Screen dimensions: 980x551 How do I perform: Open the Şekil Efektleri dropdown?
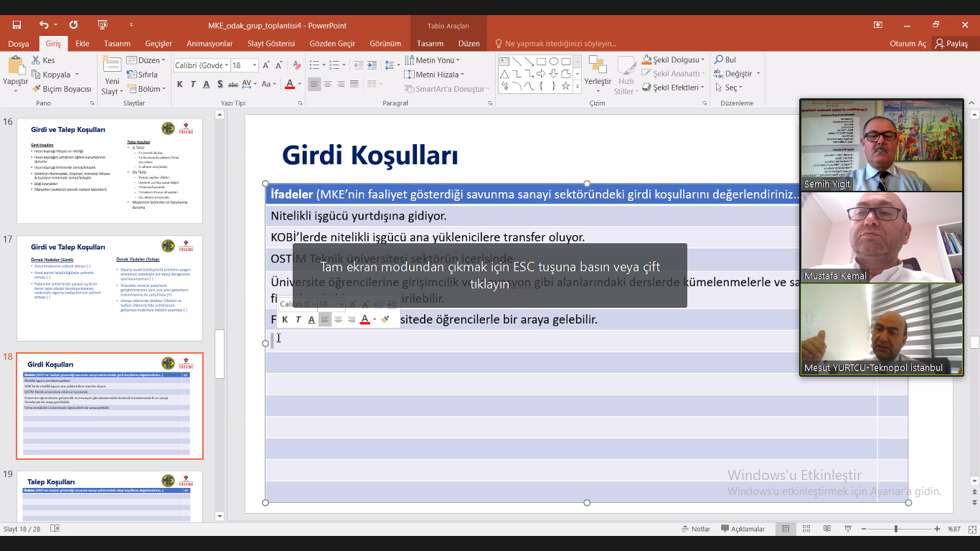click(674, 88)
